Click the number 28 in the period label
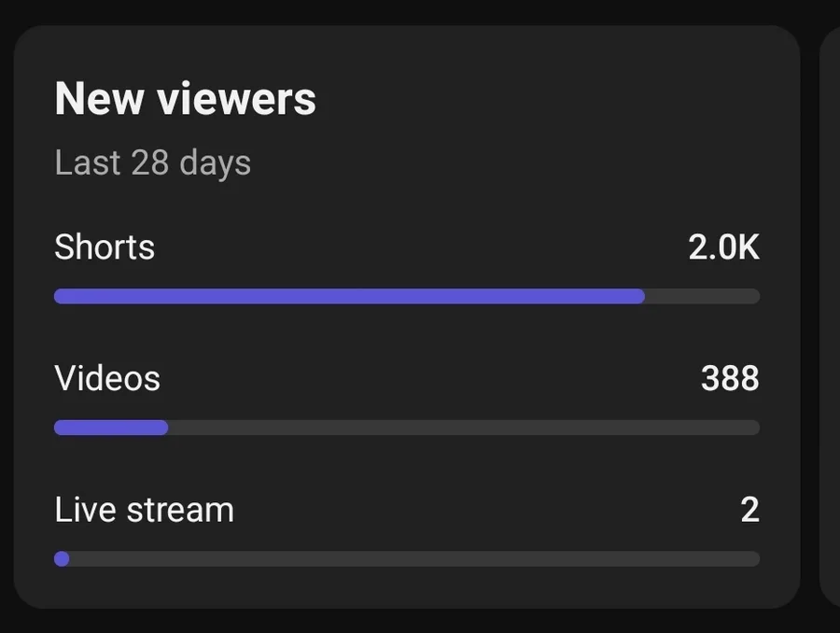 (x=149, y=163)
